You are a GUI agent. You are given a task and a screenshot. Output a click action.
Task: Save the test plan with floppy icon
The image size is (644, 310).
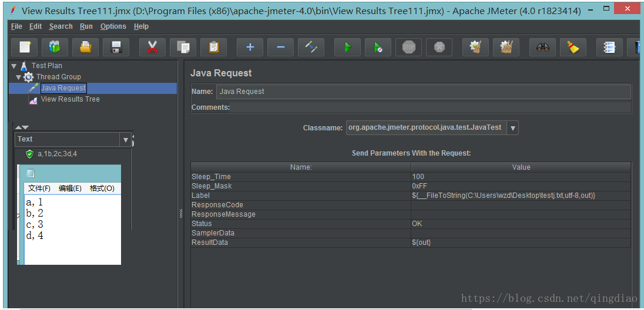(x=116, y=47)
